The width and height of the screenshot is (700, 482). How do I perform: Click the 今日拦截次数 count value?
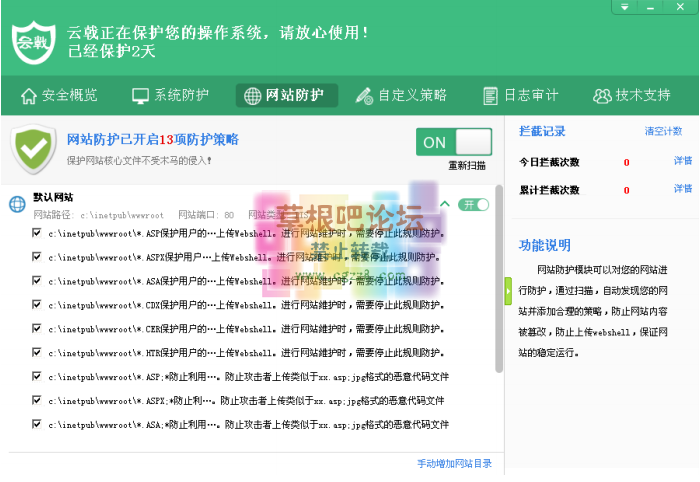click(626, 162)
